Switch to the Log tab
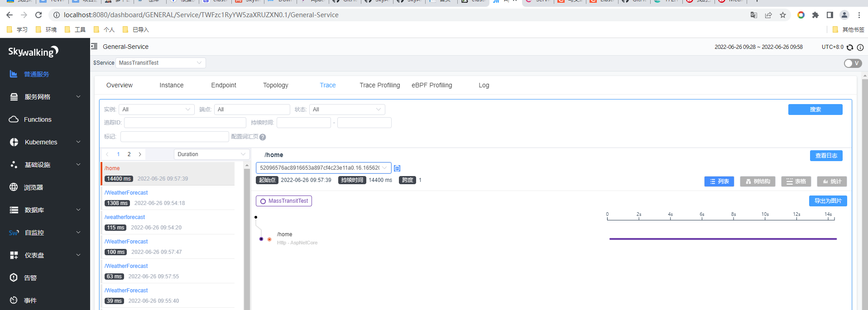Viewport: 868px width, 310px height. (484, 85)
